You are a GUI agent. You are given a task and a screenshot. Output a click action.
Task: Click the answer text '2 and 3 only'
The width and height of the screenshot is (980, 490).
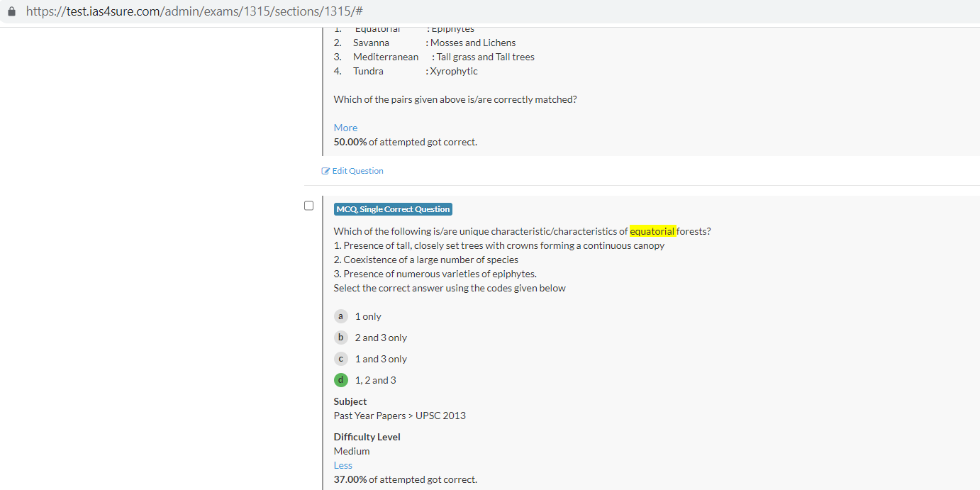point(381,338)
